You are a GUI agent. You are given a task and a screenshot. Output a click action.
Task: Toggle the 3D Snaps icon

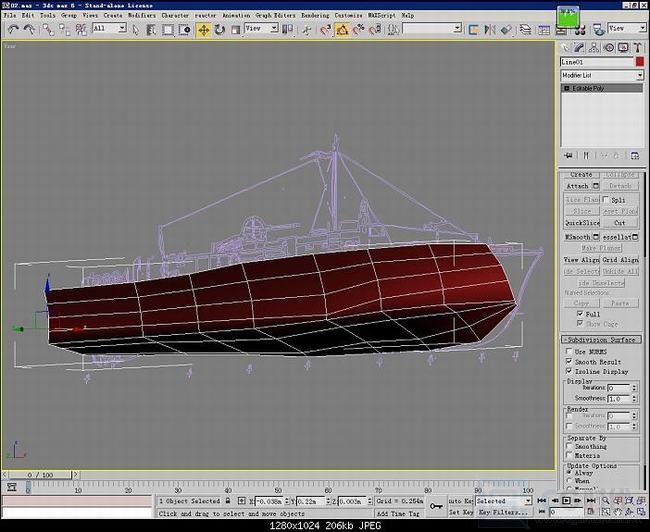point(325,29)
